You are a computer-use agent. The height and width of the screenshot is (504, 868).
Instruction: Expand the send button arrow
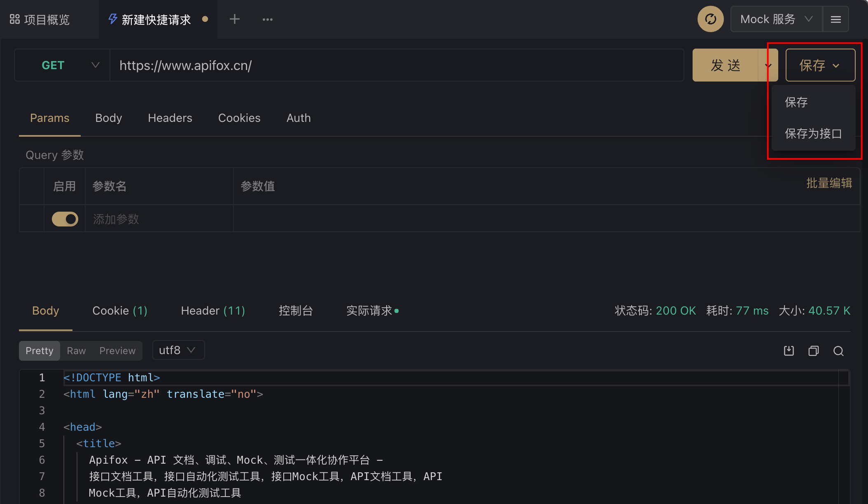coord(768,65)
